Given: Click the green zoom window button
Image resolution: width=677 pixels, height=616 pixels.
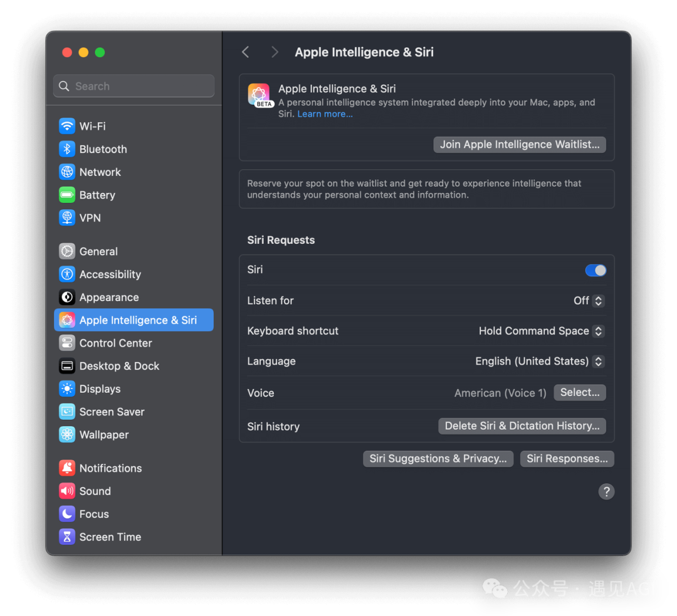Looking at the screenshot, I should click(x=100, y=52).
